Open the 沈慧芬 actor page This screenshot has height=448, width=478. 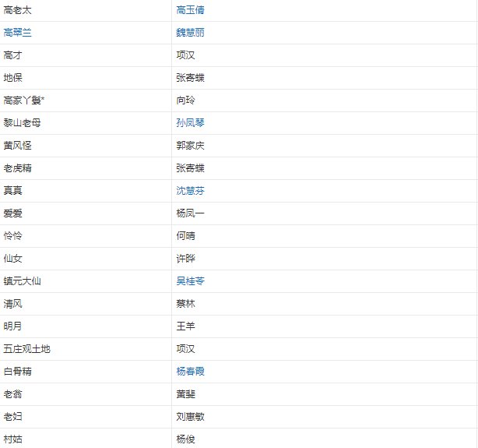(x=191, y=191)
